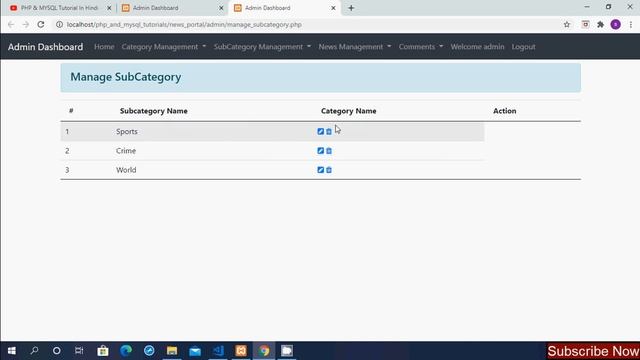Click the Action column header

504,111
